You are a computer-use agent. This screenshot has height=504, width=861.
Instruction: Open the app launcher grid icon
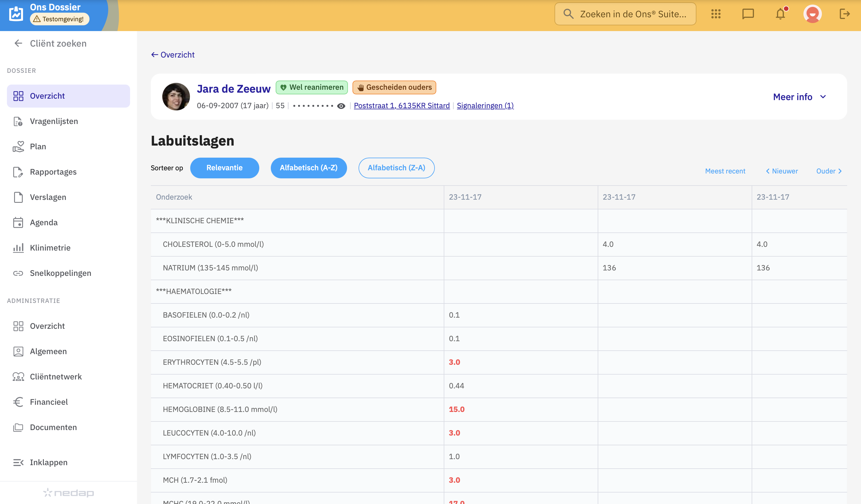716,14
